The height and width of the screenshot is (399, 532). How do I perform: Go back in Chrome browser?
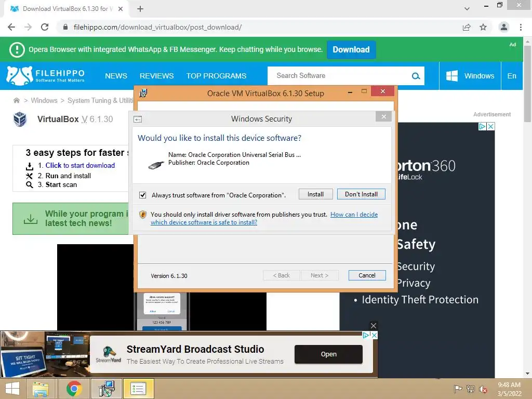(11, 27)
